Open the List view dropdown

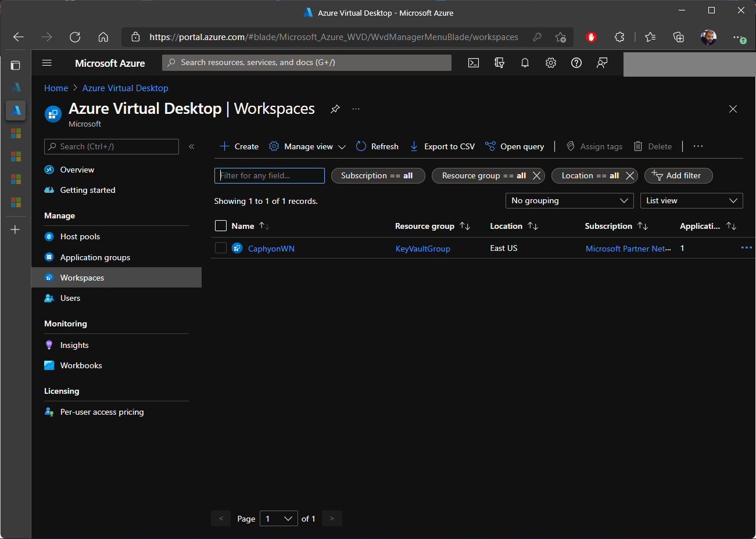[x=691, y=201]
